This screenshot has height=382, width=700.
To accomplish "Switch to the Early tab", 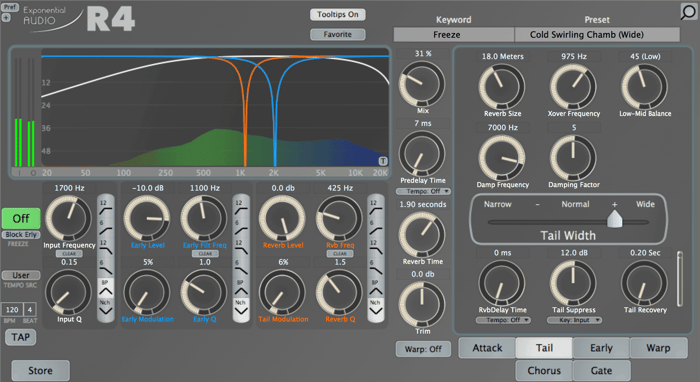I will point(601,348).
